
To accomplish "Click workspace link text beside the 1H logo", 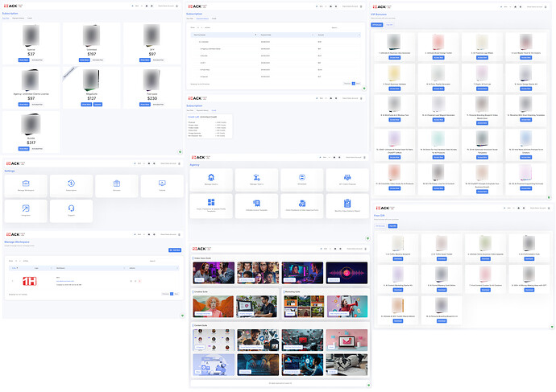I will (65, 281).
